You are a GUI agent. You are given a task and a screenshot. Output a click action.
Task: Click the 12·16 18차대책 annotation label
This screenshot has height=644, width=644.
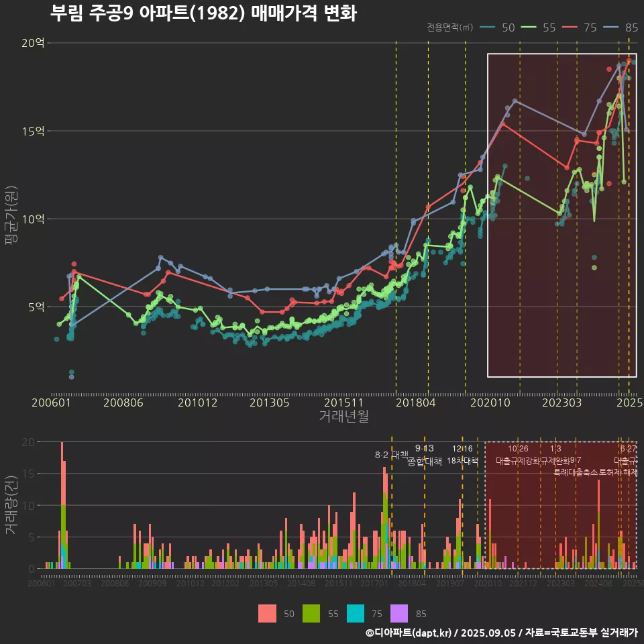pyautogui.click(x=462, y=455)
